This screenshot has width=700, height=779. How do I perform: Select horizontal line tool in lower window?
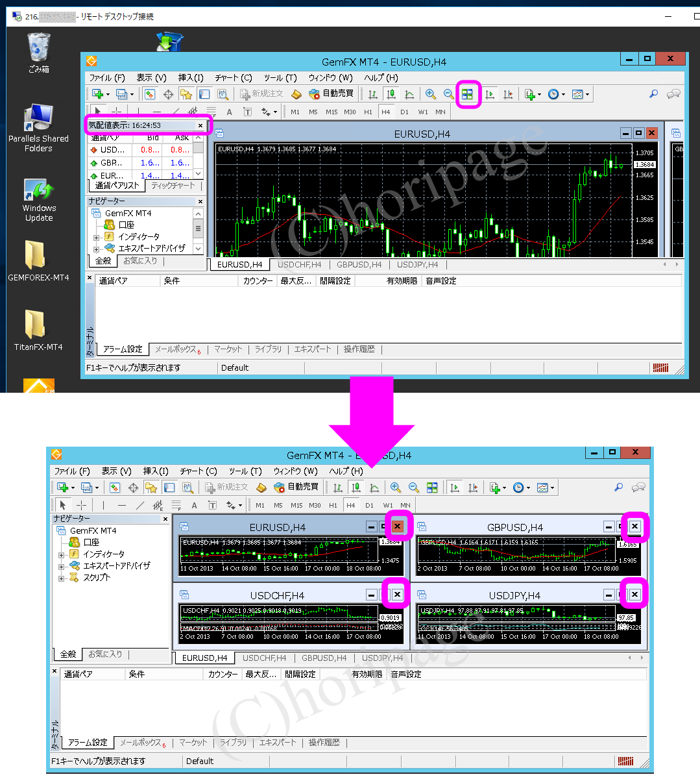(x=122, y=505)
